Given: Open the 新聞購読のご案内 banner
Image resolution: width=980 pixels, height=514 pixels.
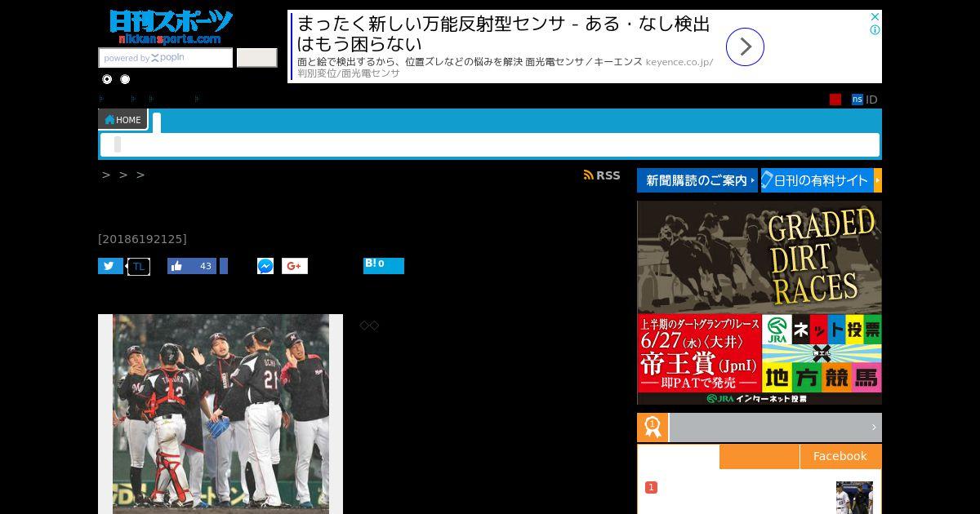Looking at the screenshot, I should 697,180.
